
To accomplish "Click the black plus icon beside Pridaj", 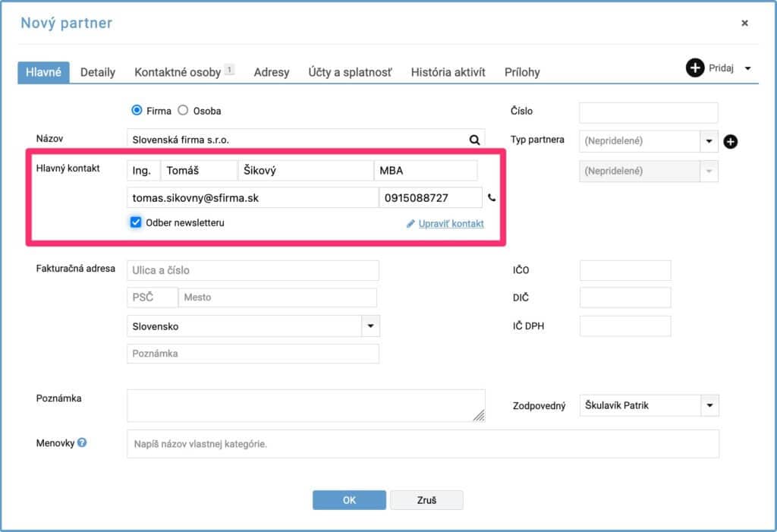I will point(695,68).
